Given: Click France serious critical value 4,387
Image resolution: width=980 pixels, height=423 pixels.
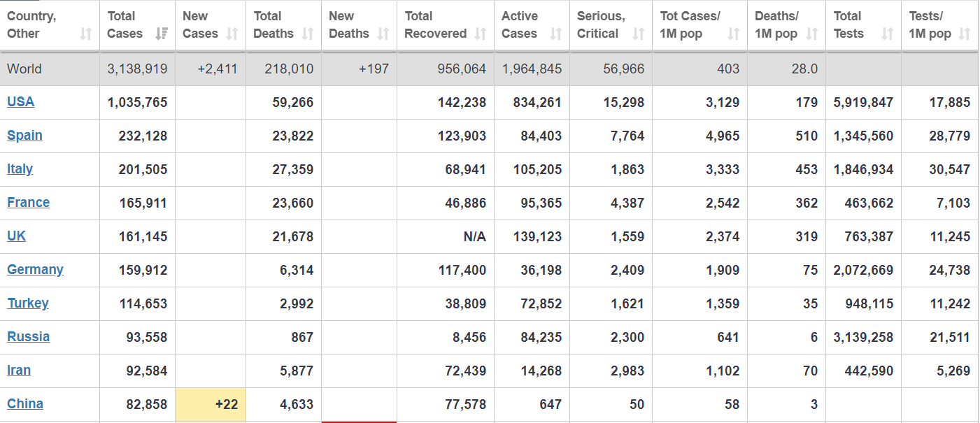Looking at the screenshot, I should [627, 203].
